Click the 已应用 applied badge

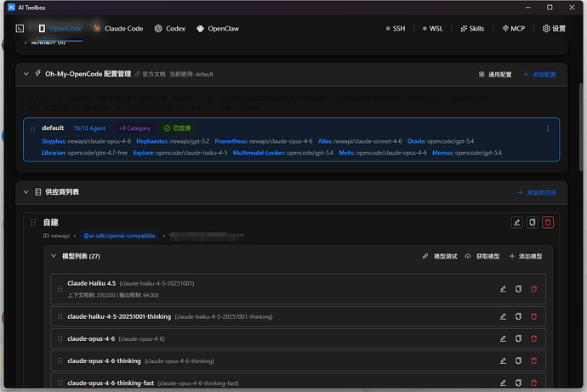pos(178,128)
